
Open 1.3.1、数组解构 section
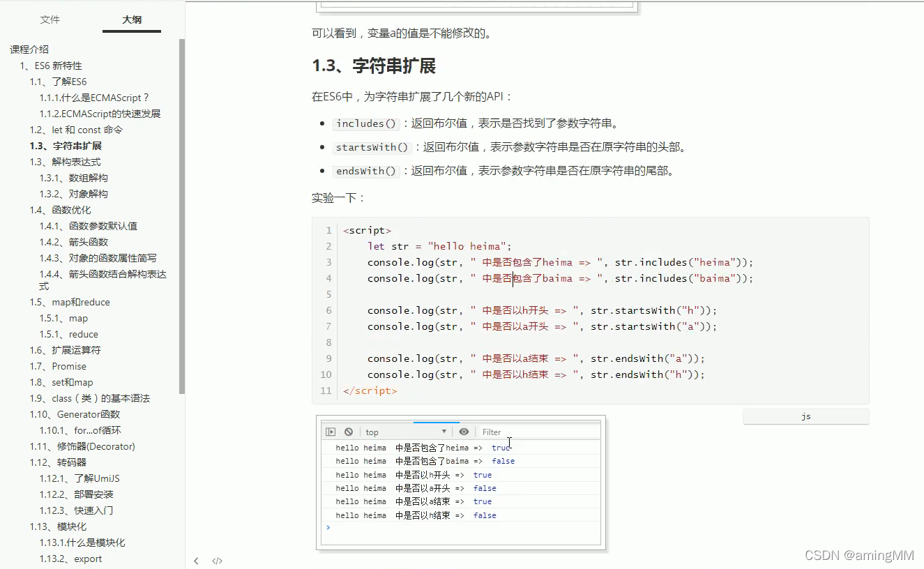[74, 178]
